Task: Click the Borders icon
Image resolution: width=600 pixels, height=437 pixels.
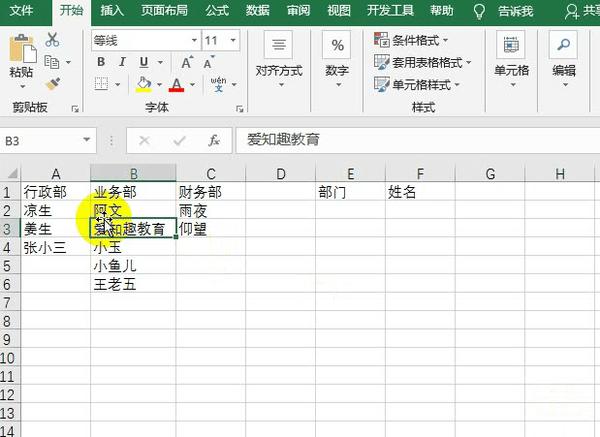Action: (101, 83)
